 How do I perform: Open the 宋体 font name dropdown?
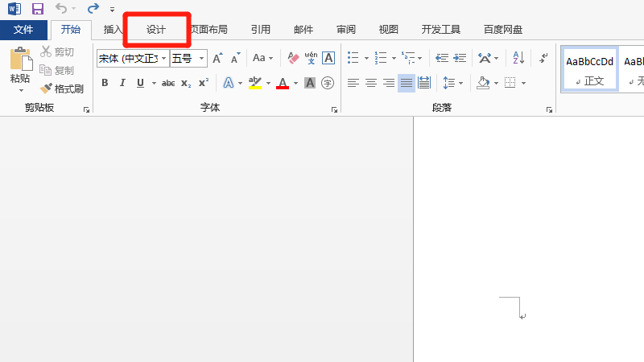tap(163, 58)
